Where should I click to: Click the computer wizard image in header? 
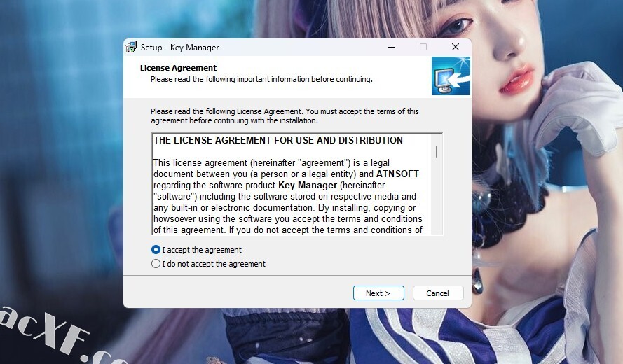pyautogui.click(x=451, y=76)
